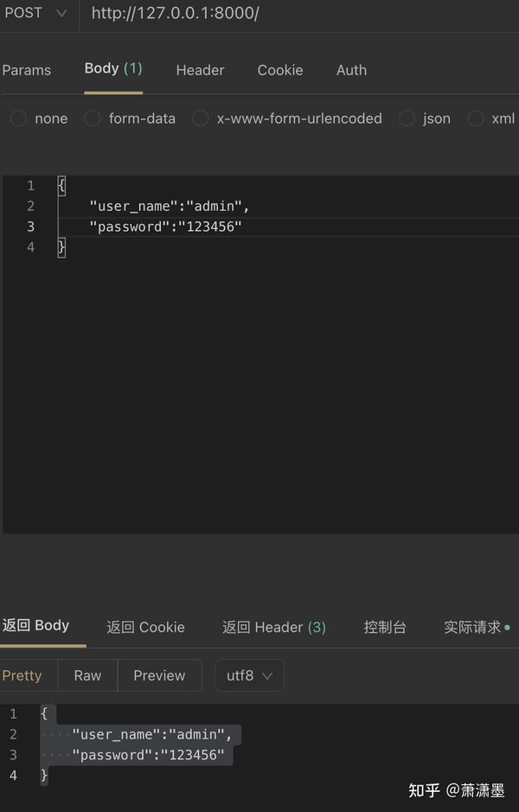This screenshot has width=519, height=812.
Task: Open the Body (1) request tab
Action: pyautogui.click(x=113, y=68)
